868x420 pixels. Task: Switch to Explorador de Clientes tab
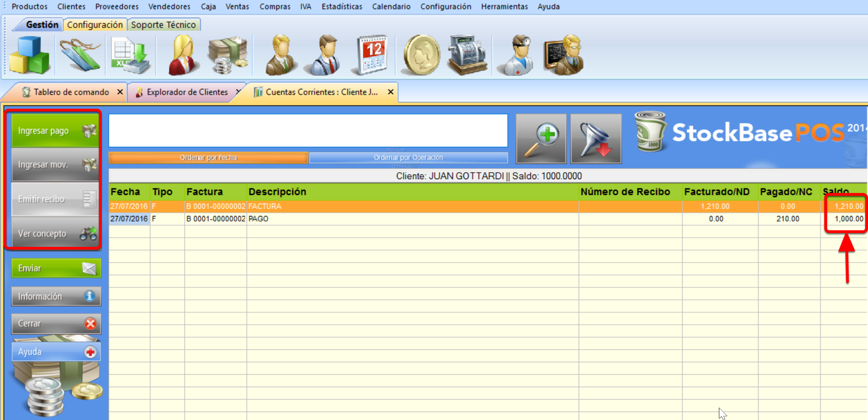[x=187, y=92]
